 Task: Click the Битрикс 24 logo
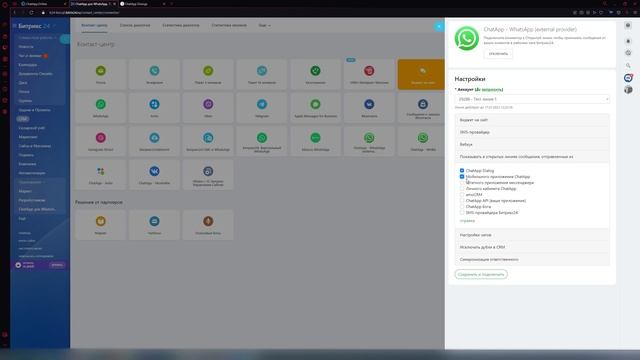coord(33,26)
